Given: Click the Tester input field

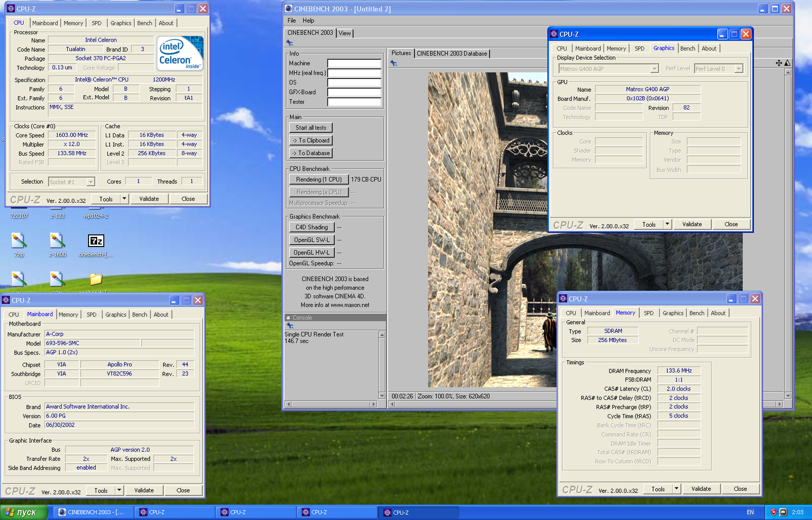Looking at the screenshot, I should 354,102.
